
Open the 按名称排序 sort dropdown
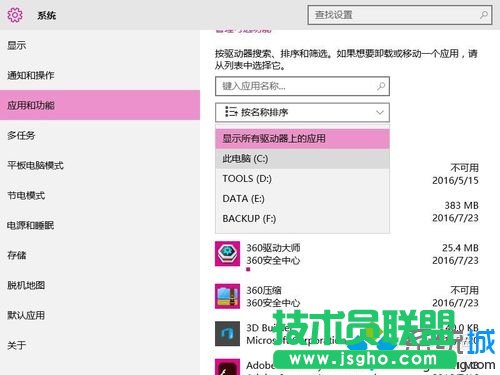click(302, 112)
